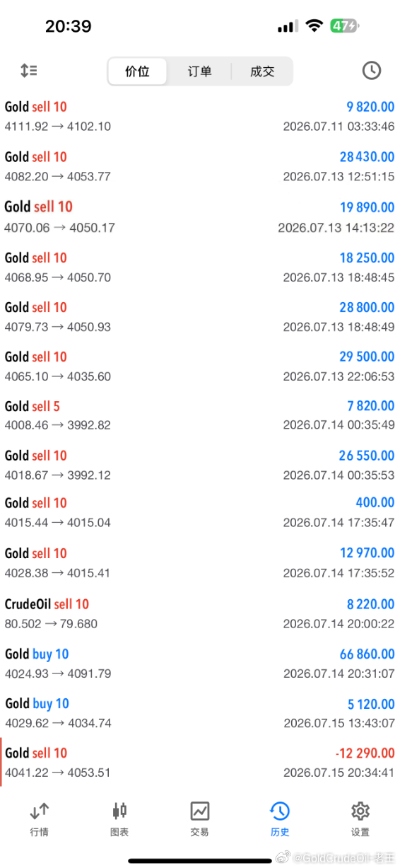The image size is (400, 868).
Task: Tap the Gold sell trade with 9 820.00 profit
Action: tap(200, 117)
